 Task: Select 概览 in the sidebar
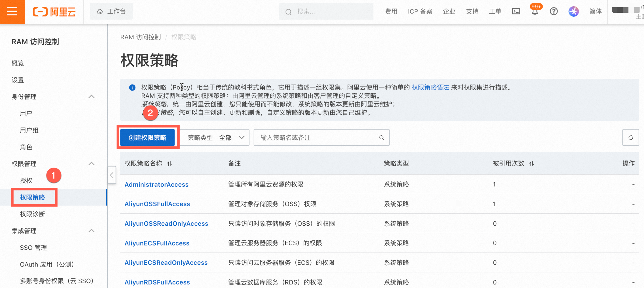pos(17,63)
